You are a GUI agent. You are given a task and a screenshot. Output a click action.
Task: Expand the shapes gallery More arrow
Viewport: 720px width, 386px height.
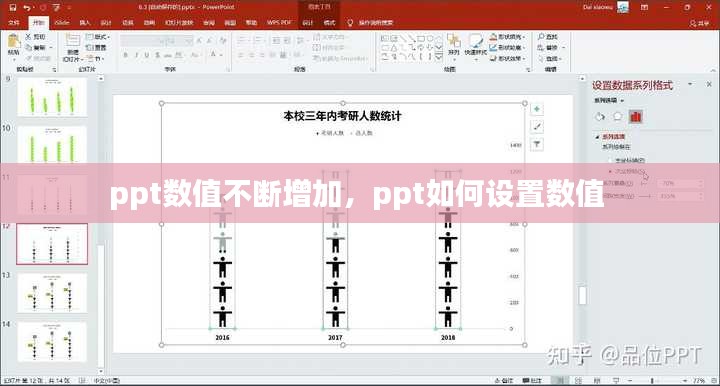(439, 57)
